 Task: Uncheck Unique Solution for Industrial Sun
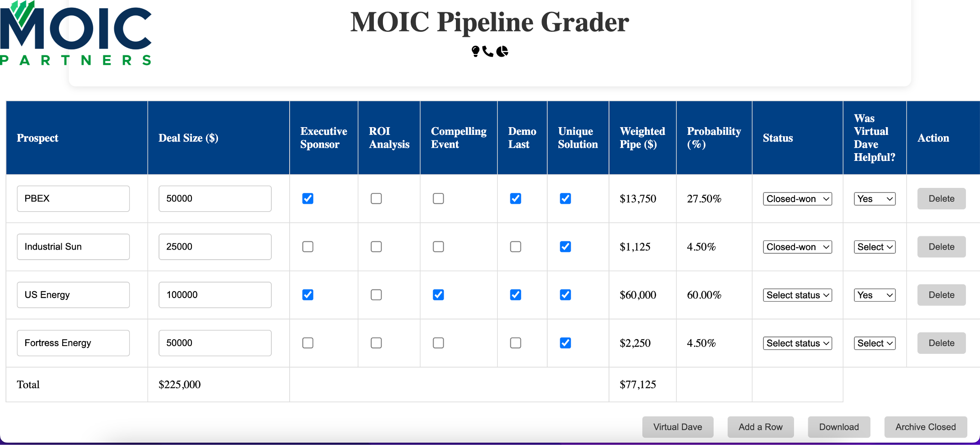(x=565, y=247)
